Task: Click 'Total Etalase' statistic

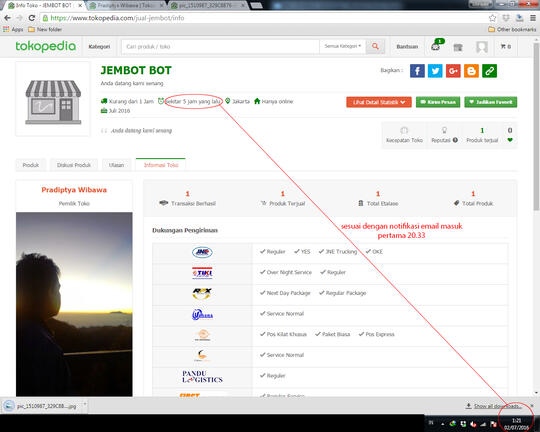Action: click(378, 199)
